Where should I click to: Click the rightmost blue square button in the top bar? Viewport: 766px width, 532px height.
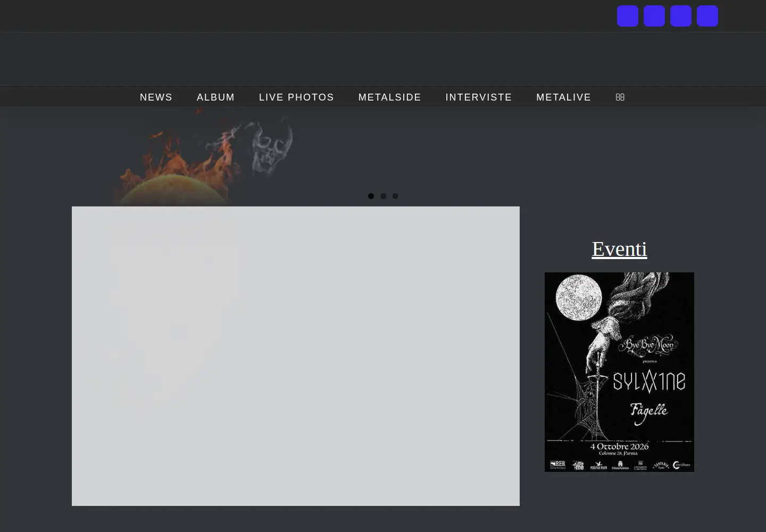click(x=707, y=16)
